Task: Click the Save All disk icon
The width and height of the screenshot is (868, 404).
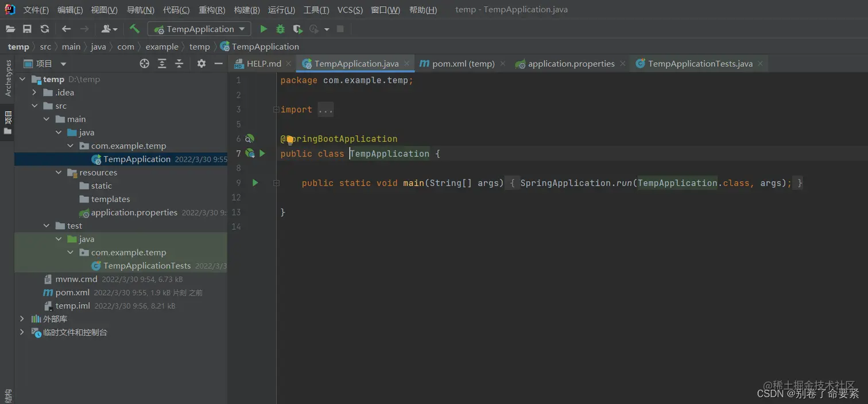Action: click(x=27, y=29)
